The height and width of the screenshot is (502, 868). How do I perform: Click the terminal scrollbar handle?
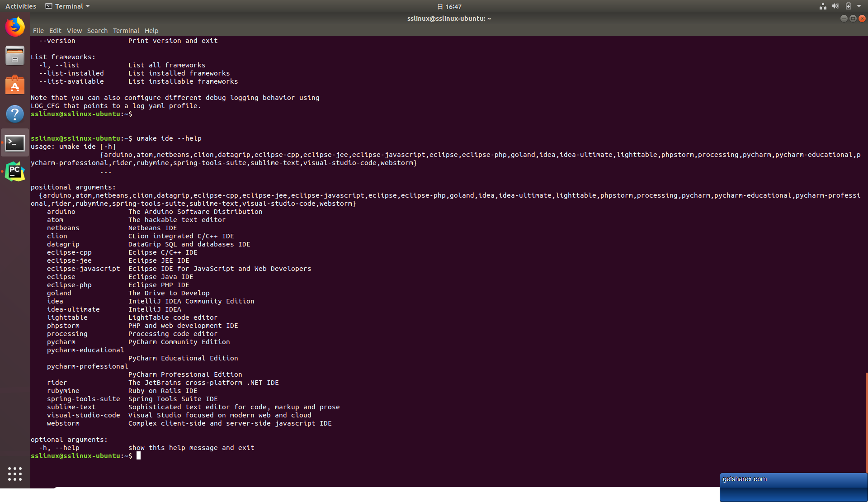click(866, 423)
